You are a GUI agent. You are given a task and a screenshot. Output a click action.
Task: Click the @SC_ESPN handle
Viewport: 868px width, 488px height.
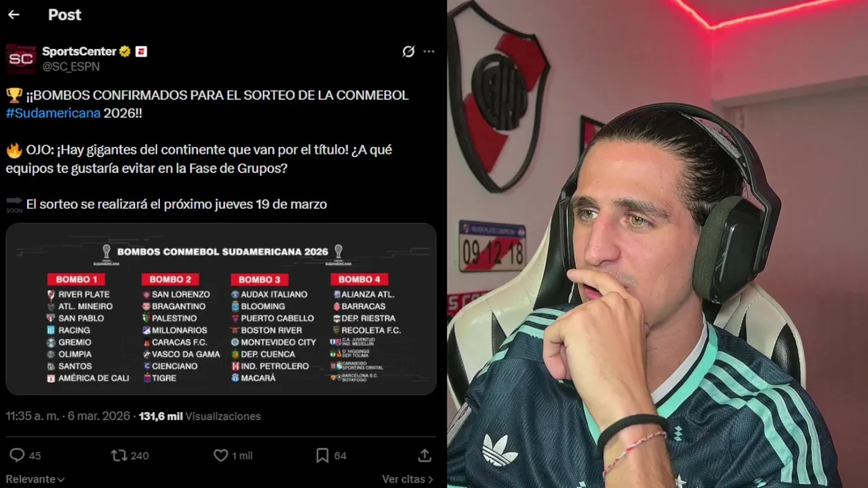(71, 66)
